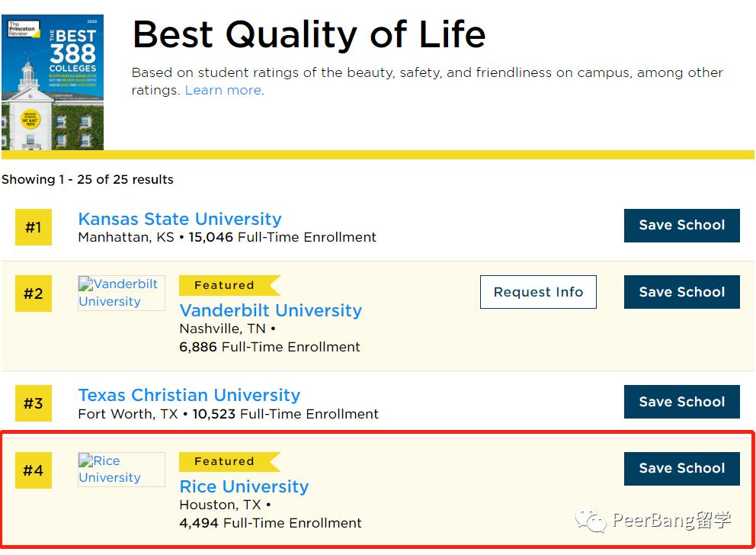756x555 pixels.
Task: Click the #2 rank badge
Action: pos(34,294)
